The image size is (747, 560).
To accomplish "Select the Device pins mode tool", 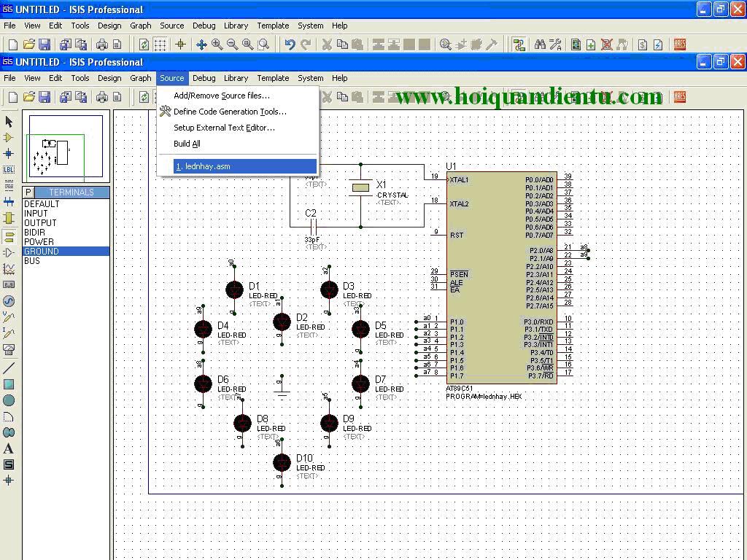I will pos(9,252).
